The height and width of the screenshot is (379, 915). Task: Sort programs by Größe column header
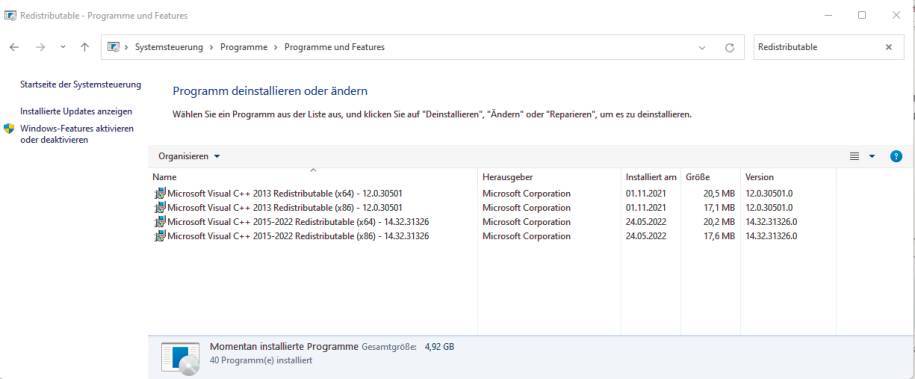click(x=711, y=176)
